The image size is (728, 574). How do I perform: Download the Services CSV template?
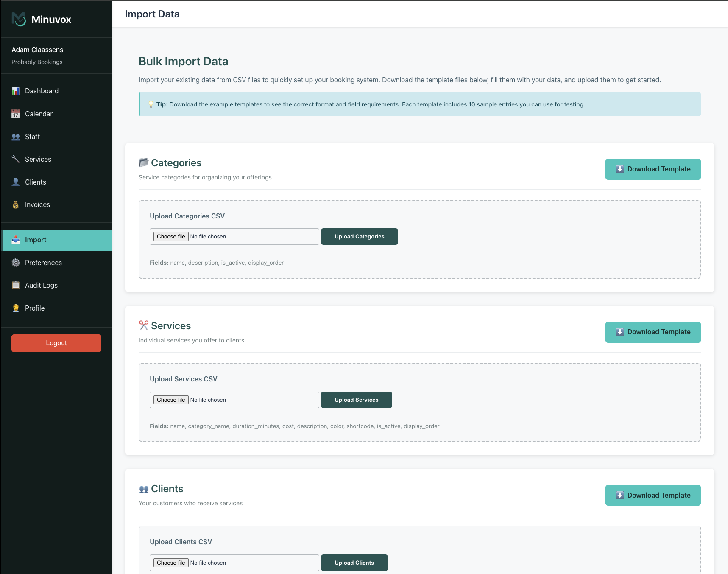click(x=653, y=332)
